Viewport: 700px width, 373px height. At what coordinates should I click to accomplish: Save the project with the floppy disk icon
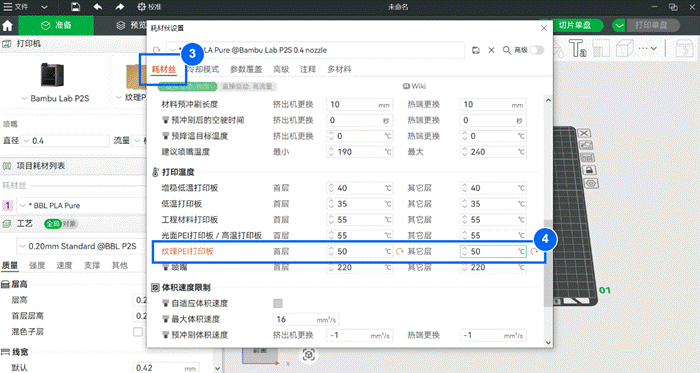[75, 7]
